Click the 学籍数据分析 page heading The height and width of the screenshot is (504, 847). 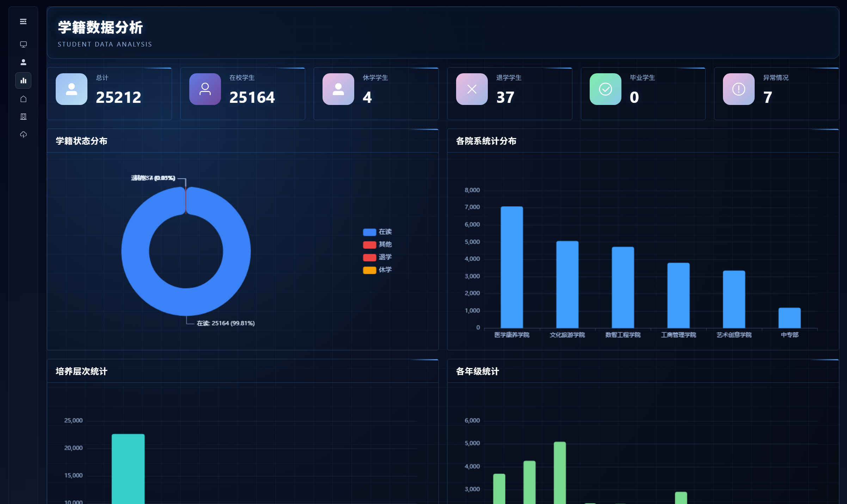pos(100,27)
